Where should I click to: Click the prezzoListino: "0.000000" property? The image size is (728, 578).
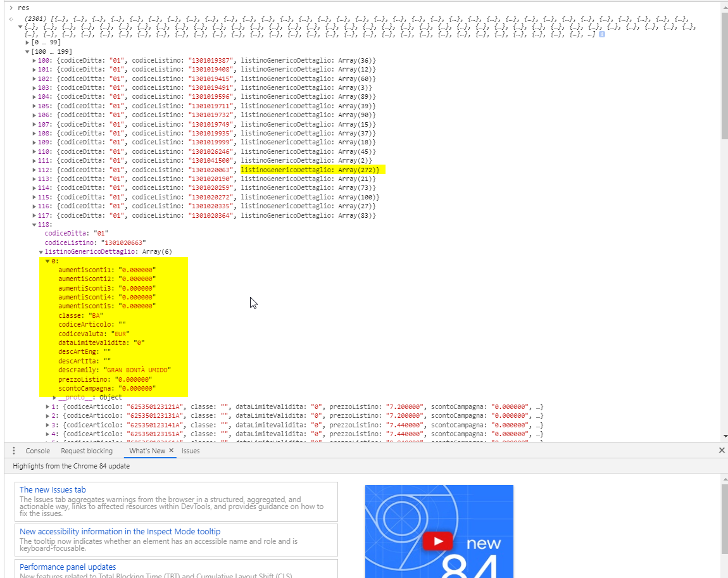click(x=105, y=379)
